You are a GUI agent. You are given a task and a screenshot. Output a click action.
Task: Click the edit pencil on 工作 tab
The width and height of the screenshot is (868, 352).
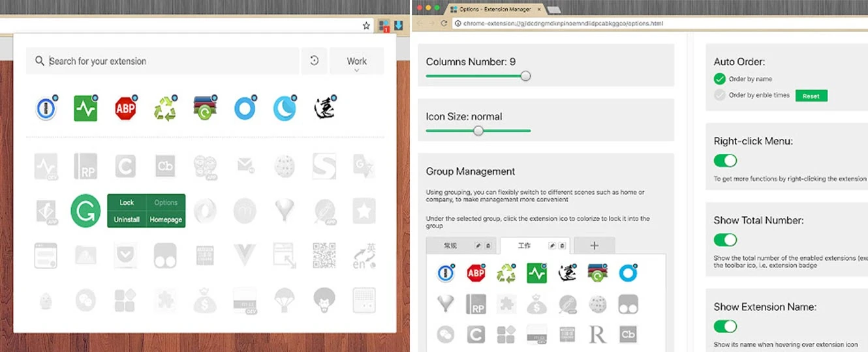point(552,246)
